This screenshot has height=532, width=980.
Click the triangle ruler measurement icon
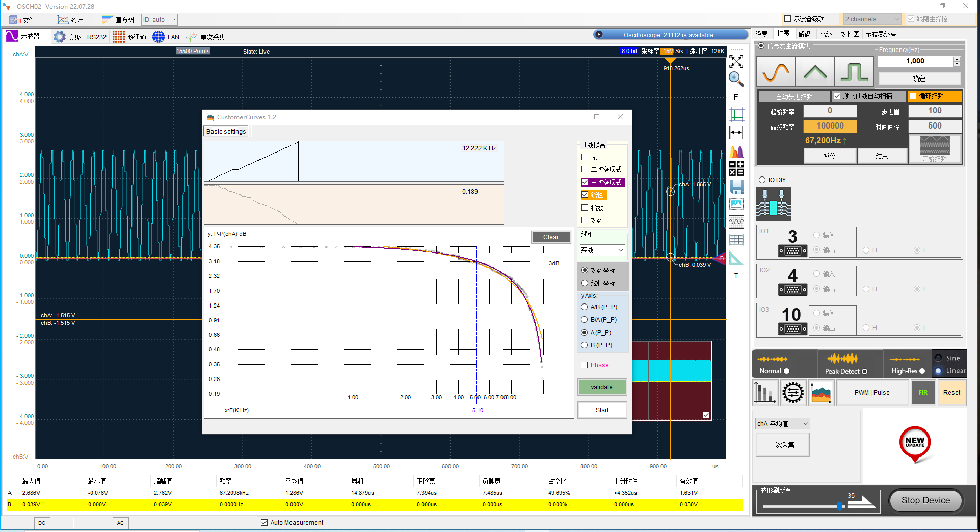click(736, 258)
